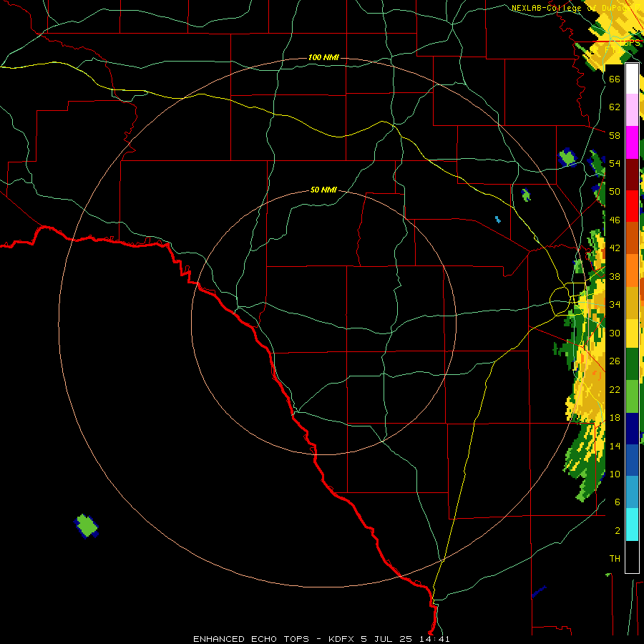Click the tiny light-blue echo near east edge
644x644 pixels.
click(498, 220)
